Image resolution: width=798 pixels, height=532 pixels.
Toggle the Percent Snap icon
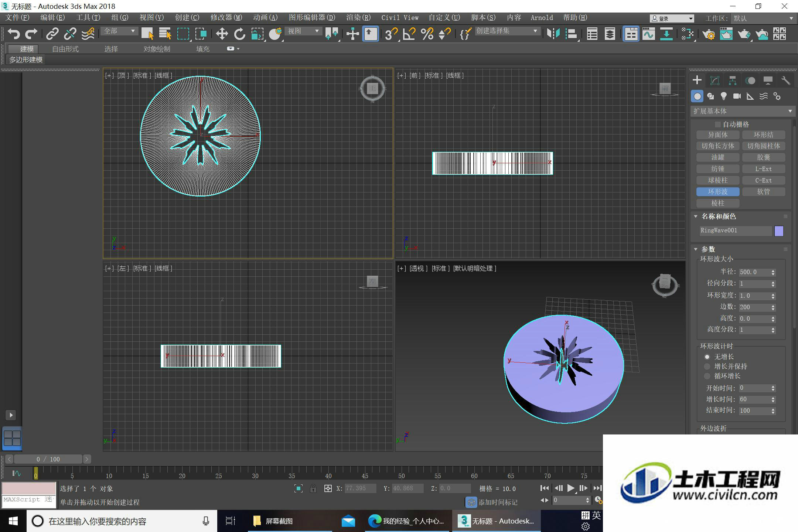427,34
